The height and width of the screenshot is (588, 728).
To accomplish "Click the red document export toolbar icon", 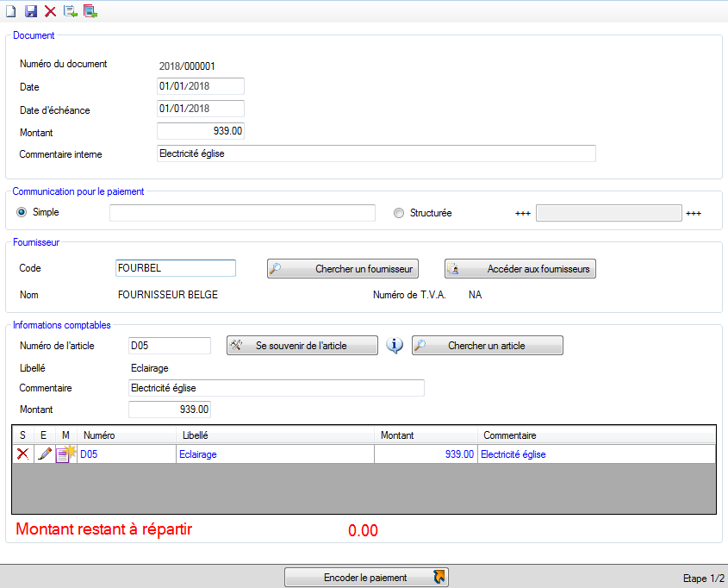I will pyautogui.click(x=90, y=11).
